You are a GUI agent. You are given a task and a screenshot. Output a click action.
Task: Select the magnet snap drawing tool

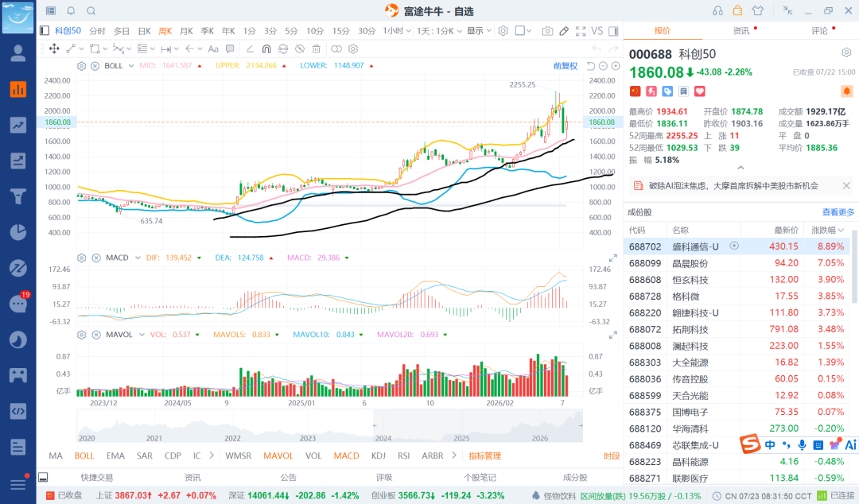point(266,48)
